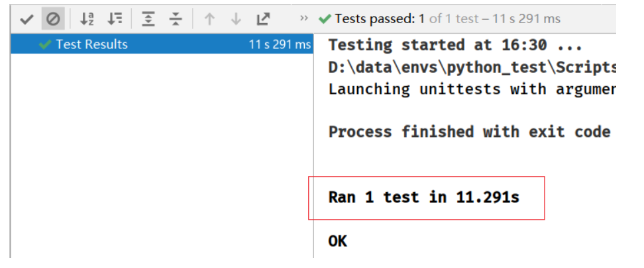Click the green Tests passed checkmark

pos(325,19)
